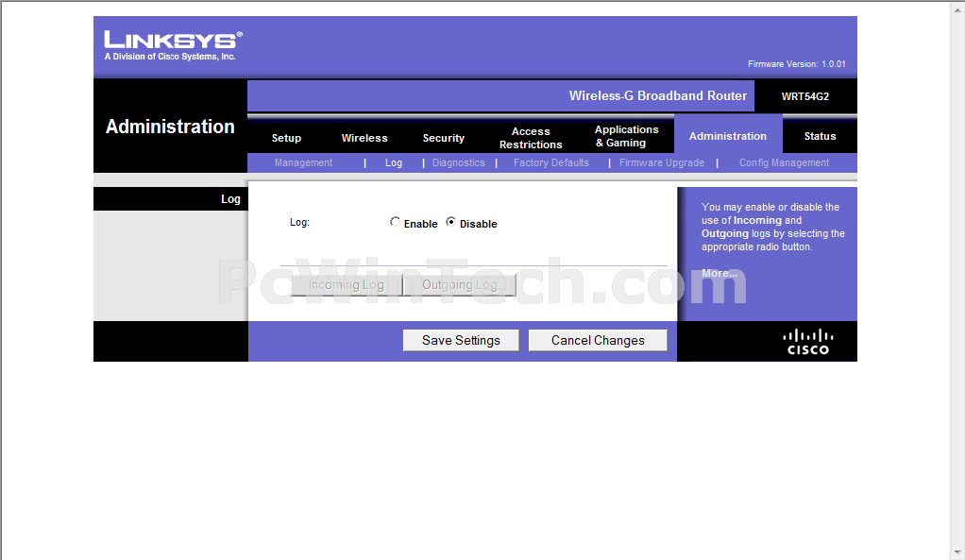Viewport: 965px width, 560px height.
Task: Select the Administration tab
Action: (728, 136)
